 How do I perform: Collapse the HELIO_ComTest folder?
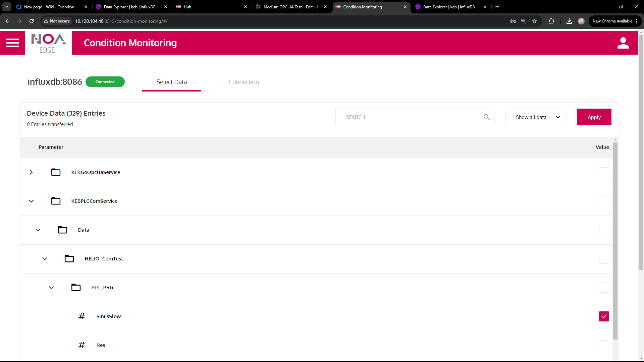(x=45, y=259)
